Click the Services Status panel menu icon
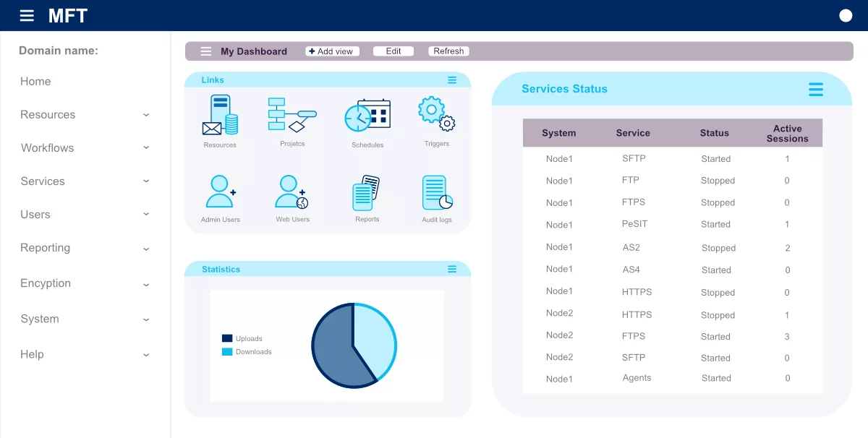Viewport: 868px width, 438px height. [x=815, y=90]
